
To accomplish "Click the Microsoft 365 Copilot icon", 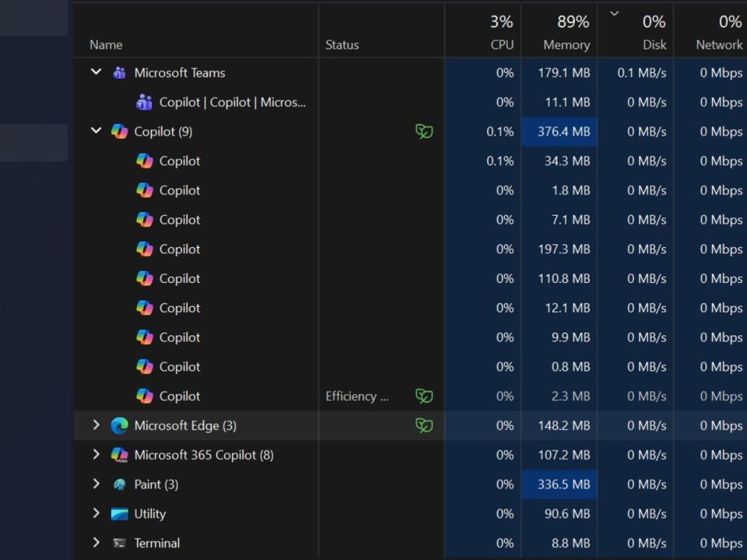I will (119, 455).
